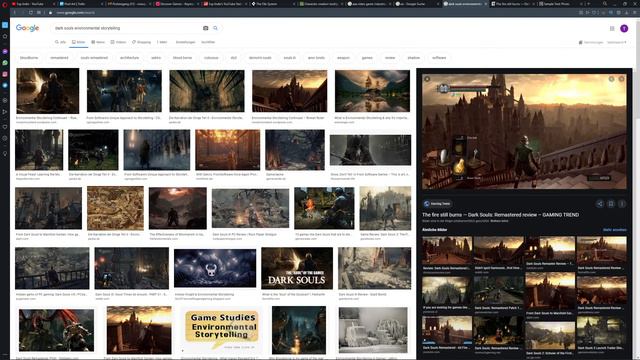
Task: Switch to the Alle results tab
Action: [x=60, y=42]
